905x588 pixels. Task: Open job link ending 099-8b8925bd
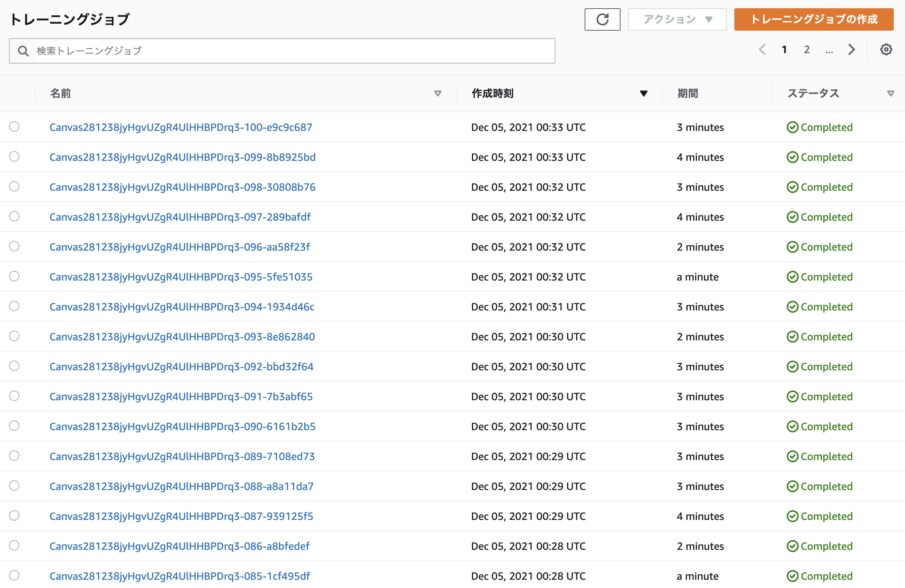[x=183, y=157]
